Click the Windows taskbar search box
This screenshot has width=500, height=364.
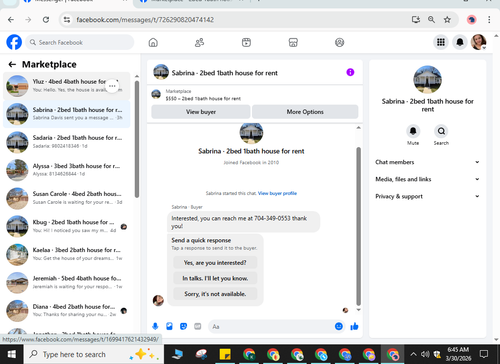(x=93, y=354)
